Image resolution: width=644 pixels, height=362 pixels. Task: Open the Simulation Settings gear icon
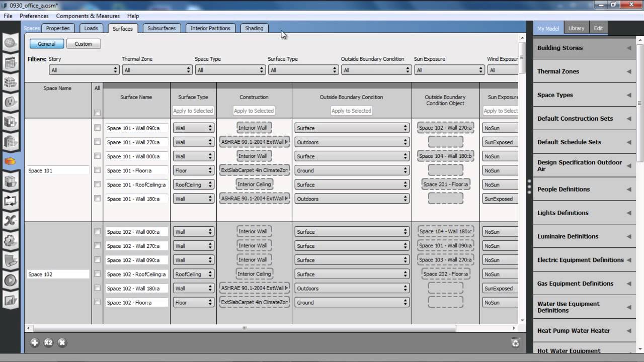(11, 241)
